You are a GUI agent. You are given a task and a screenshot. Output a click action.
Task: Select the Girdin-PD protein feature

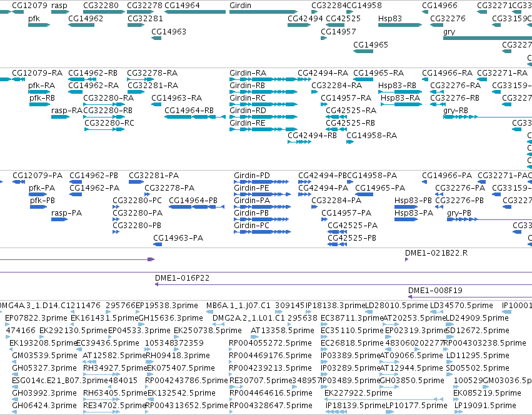click(261, 182)
